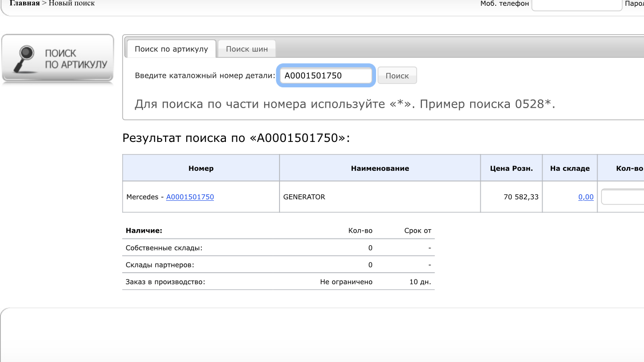The height and width of the screenshot is (362, 644).
Task: Click the "Не ограничено" quantity value
Action: click(x=346, y=281)
